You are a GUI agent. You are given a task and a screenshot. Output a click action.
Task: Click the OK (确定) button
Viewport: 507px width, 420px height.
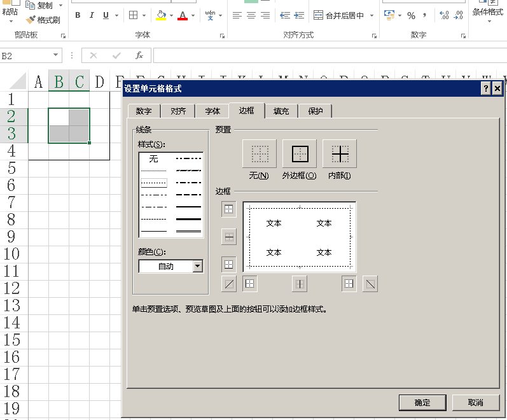point(422,402)
